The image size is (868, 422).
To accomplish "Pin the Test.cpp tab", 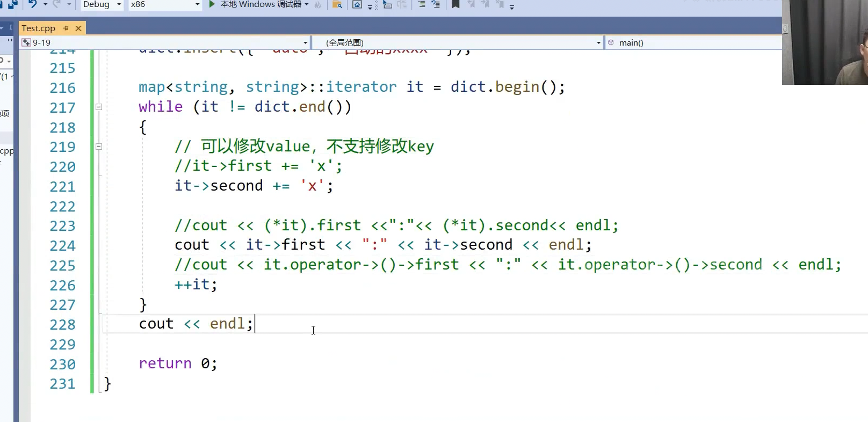I will [x=66, y=28].
